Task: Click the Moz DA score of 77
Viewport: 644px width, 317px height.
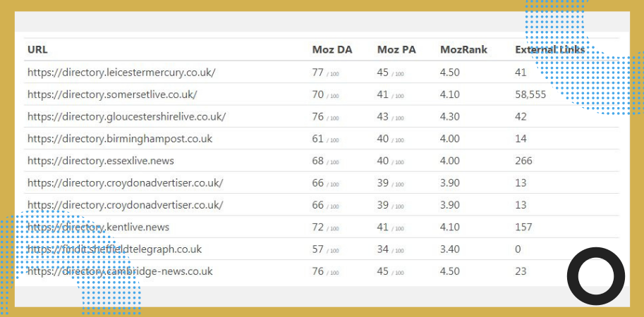Action: tap(318, 72)
